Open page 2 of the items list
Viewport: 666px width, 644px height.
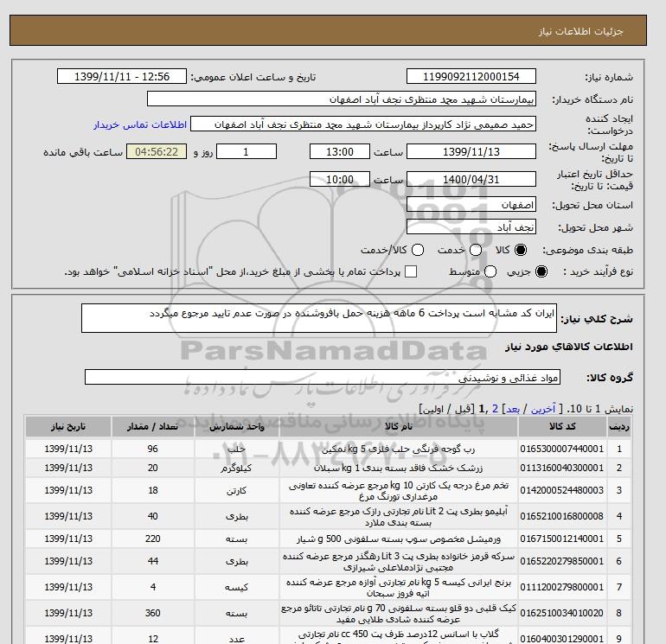tap(495, 409)
